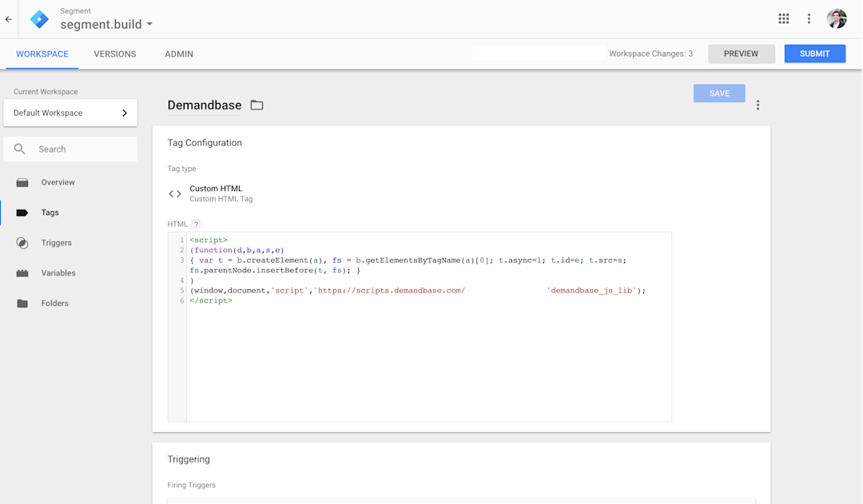Viewport: 863px width, 504px height.
Task: Click the search magnifier icon
Action: [x=20, y=149]
